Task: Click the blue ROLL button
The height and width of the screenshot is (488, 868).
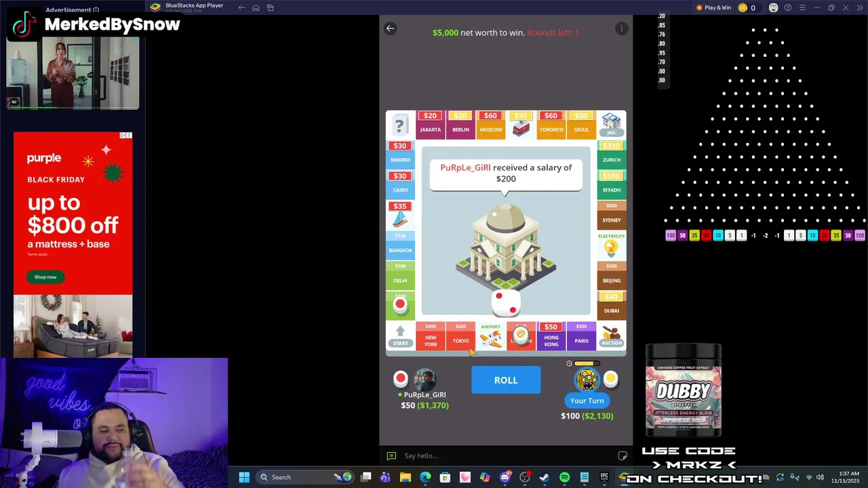Action: point(506,380)
